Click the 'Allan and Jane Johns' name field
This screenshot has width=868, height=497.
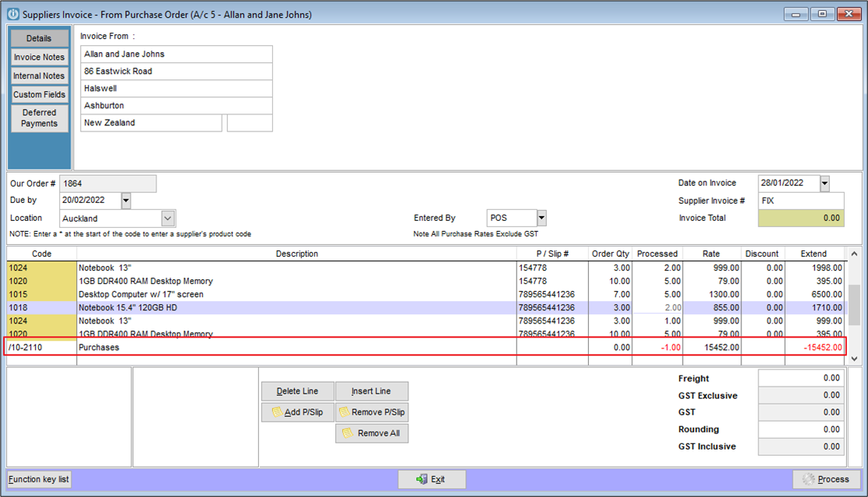coord(177,54)
